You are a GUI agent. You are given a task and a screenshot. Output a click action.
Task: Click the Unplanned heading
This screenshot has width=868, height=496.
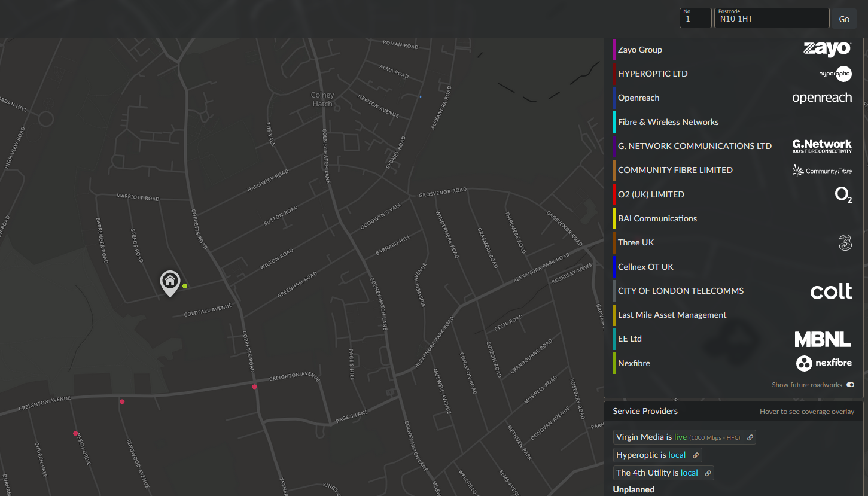coord(634,489)
